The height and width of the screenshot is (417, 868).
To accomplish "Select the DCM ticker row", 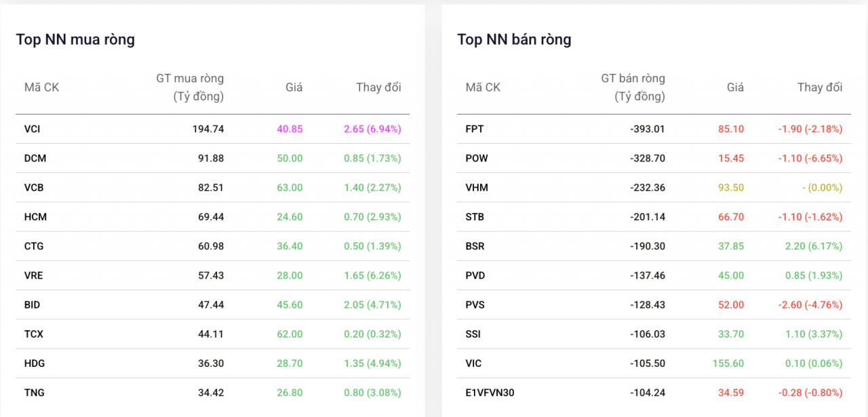I will click(35, 158).
